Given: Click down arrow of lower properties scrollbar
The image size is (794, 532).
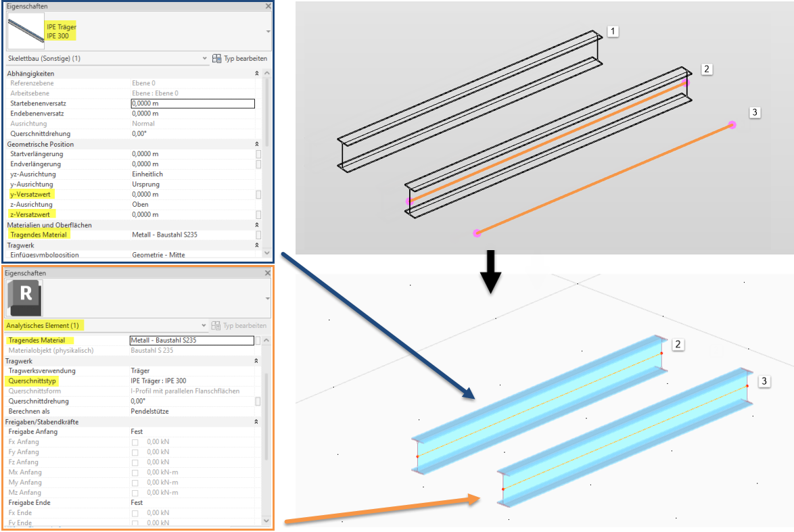Looking at the screenshot, I should pyautogui.click(x=266, y=521).
